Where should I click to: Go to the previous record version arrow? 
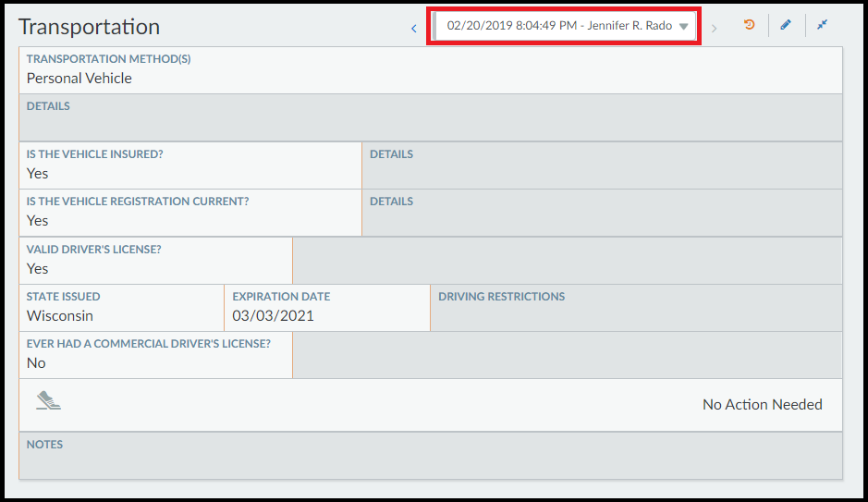point(414,28)
